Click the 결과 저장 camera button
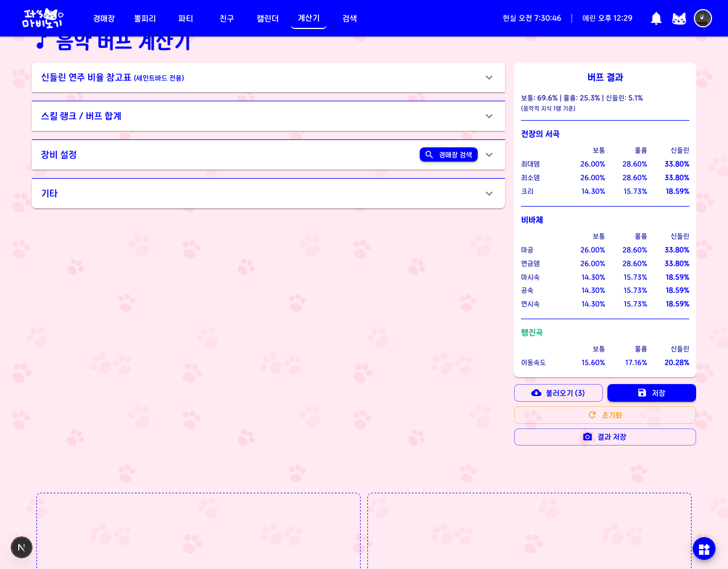 [x=605, y=437]
